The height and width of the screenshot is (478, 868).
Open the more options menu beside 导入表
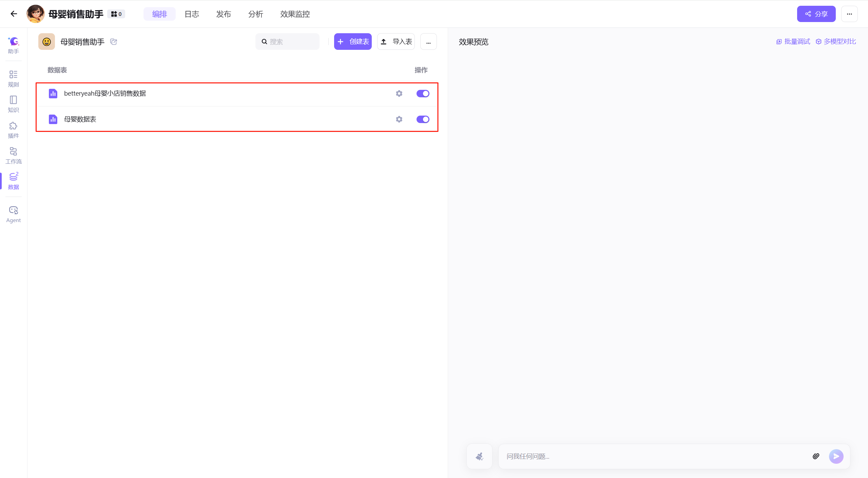(x=428, y=42)
